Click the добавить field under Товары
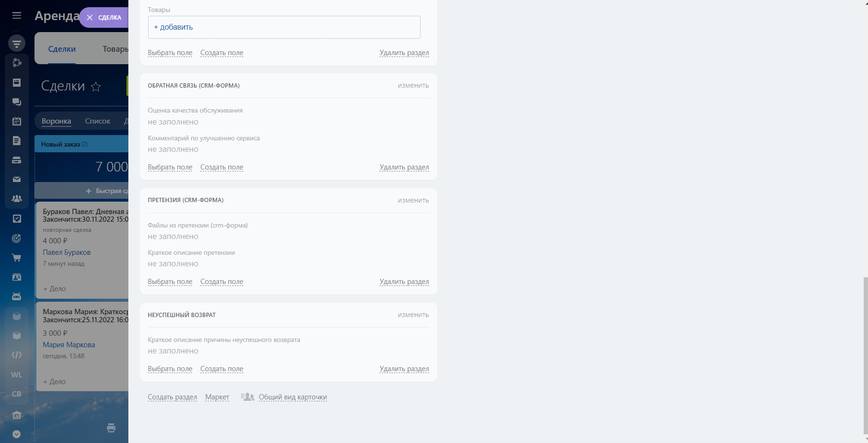 [x=284, y=27]
